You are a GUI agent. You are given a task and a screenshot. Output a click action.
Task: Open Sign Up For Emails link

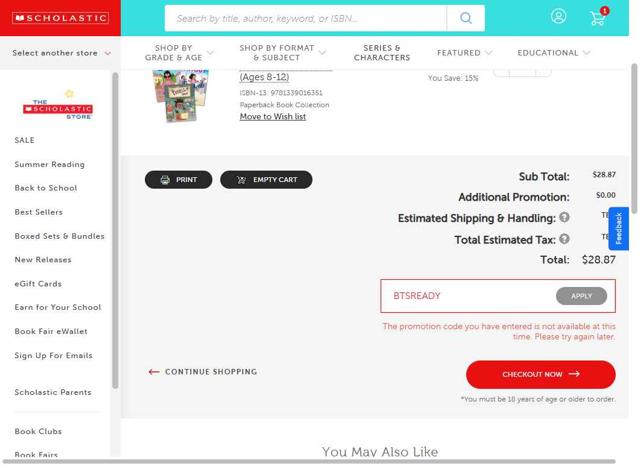(53, 355)
